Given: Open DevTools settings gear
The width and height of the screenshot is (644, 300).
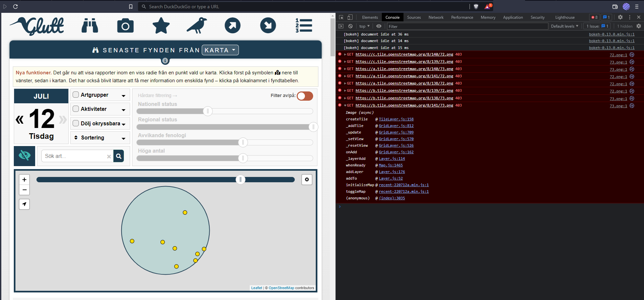Looking at the screenshot, I should pos(620,17).
